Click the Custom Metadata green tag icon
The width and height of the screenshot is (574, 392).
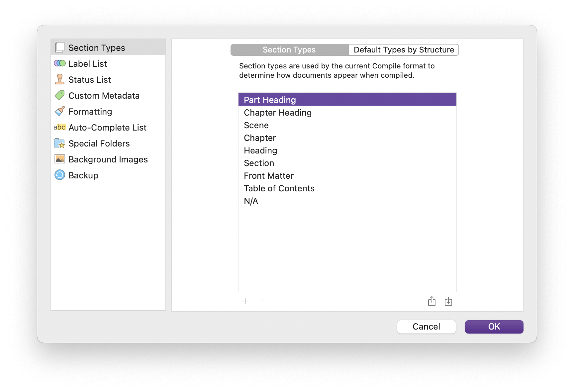[x=60, y=95]
